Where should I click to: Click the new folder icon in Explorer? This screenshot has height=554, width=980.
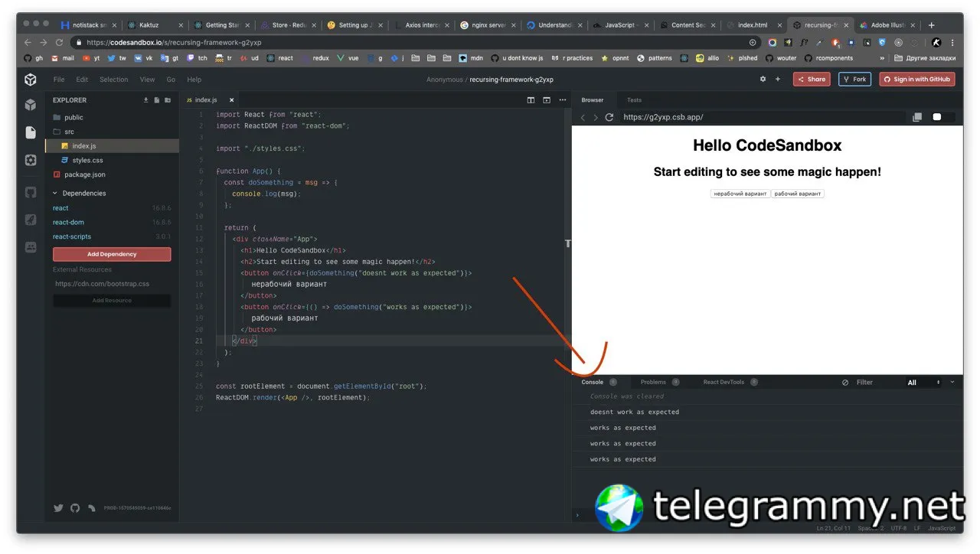point(168,100)
